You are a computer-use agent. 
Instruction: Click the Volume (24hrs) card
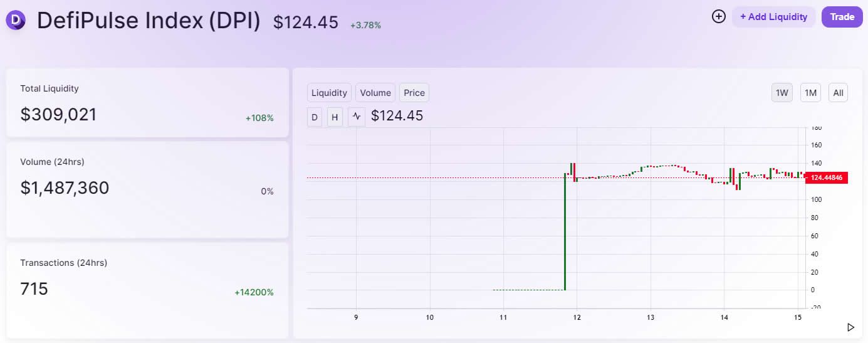tap(147, 189)
